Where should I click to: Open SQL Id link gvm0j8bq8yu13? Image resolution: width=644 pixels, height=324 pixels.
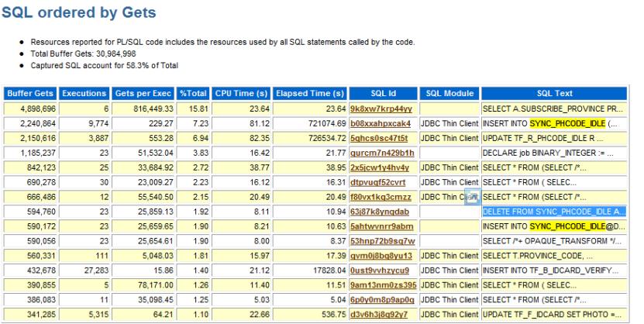point(381,256)
